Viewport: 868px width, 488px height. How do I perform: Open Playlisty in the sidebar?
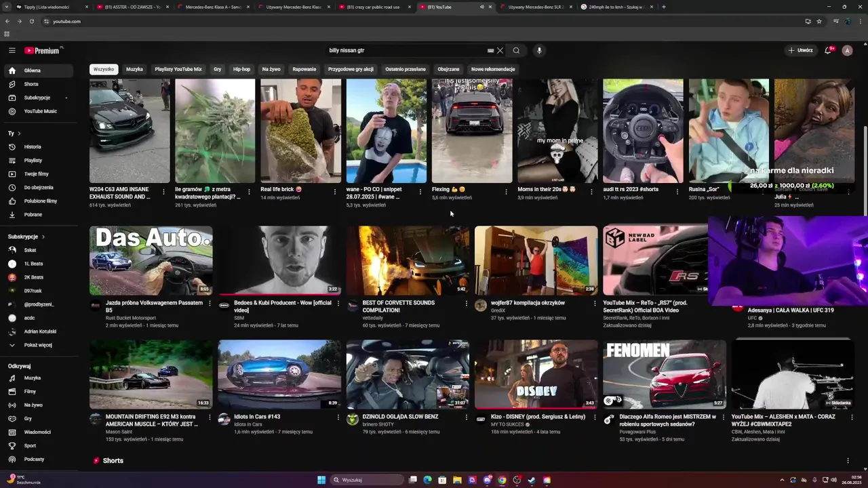pos(39,160)
